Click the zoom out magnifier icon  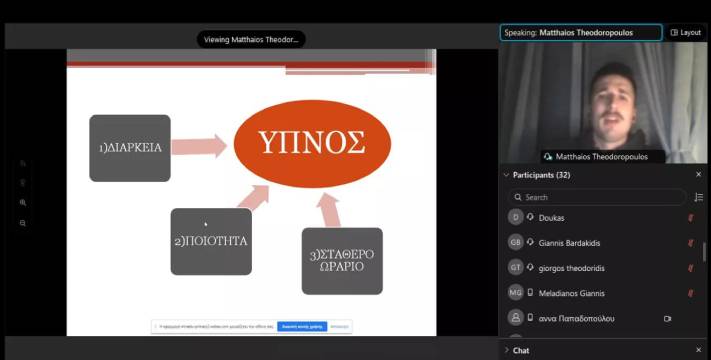click(23, 223)
